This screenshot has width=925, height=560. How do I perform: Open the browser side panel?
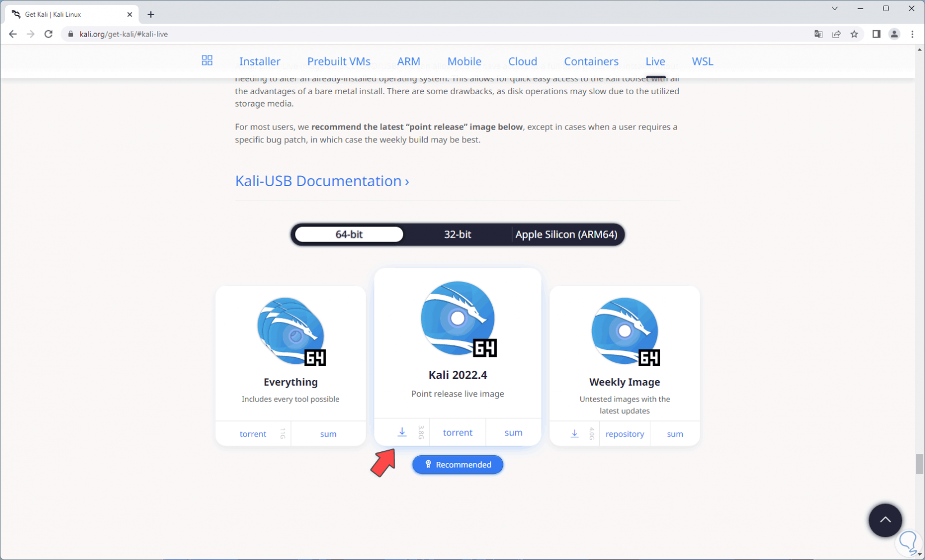coord(876,34)
